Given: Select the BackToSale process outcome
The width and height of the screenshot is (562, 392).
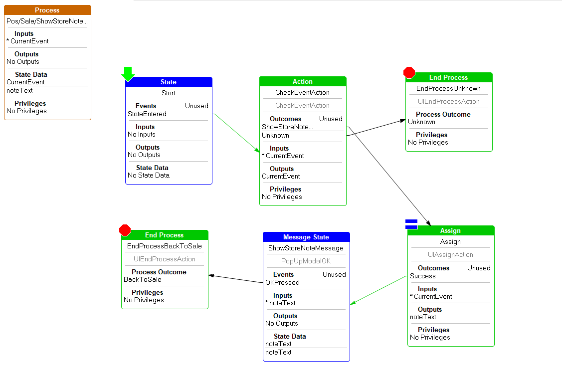Looking at the screenshot, I should pyautogui.click(x=143, y=279).
